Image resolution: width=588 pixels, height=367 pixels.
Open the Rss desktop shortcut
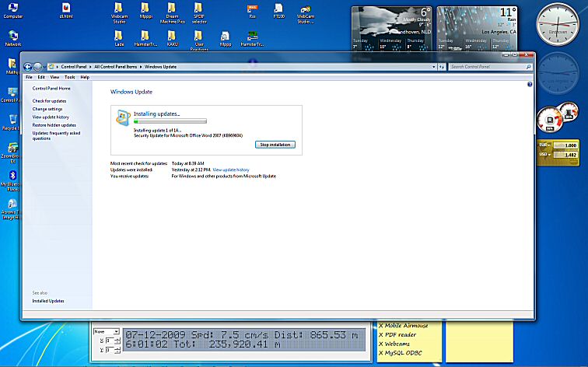click(252, 10)
